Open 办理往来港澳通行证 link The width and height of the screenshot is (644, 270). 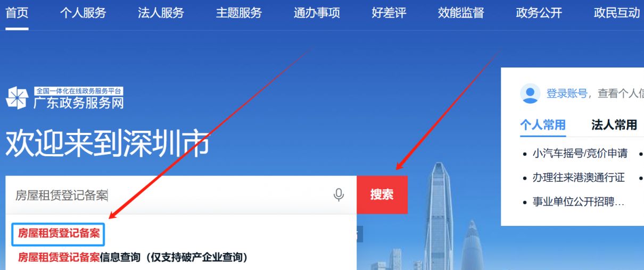(x=579, y=178)
